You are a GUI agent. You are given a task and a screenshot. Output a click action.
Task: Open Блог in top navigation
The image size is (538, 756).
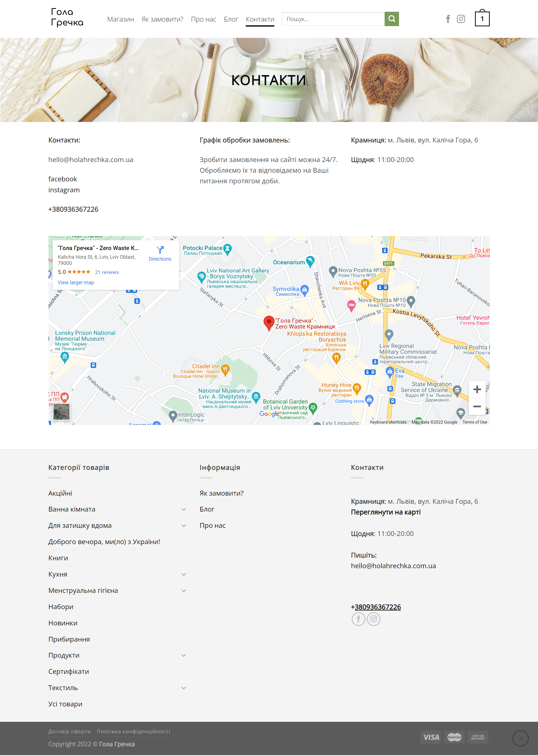[231, 19]
